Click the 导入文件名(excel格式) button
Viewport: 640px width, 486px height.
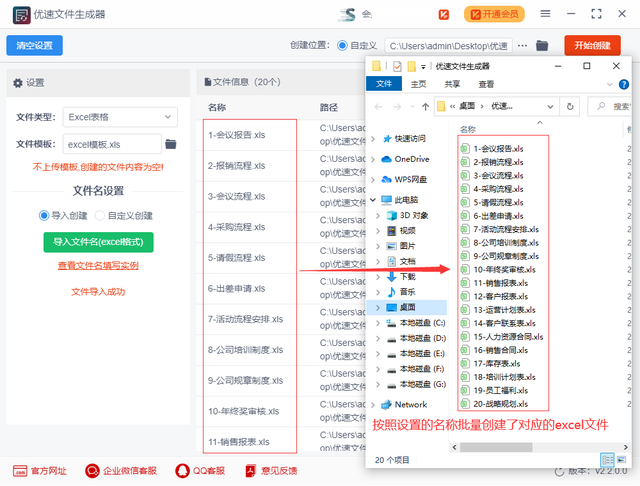[98, 241]
